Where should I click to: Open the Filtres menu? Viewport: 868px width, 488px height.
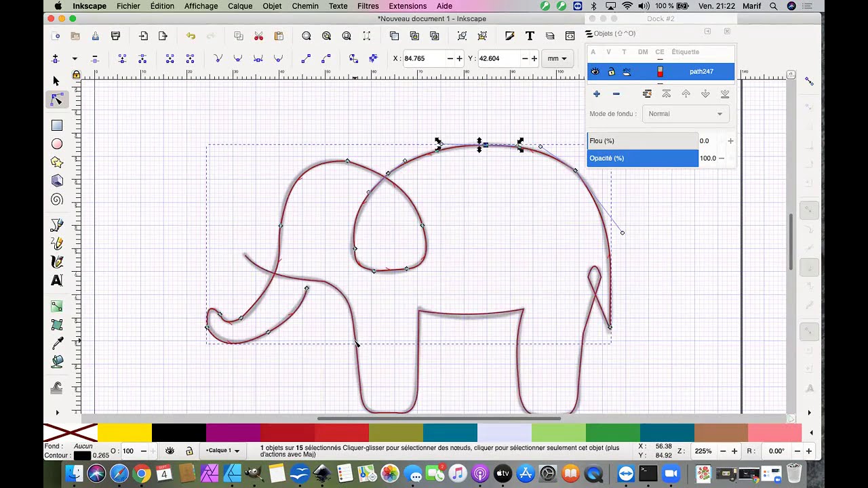pos(368,6)
